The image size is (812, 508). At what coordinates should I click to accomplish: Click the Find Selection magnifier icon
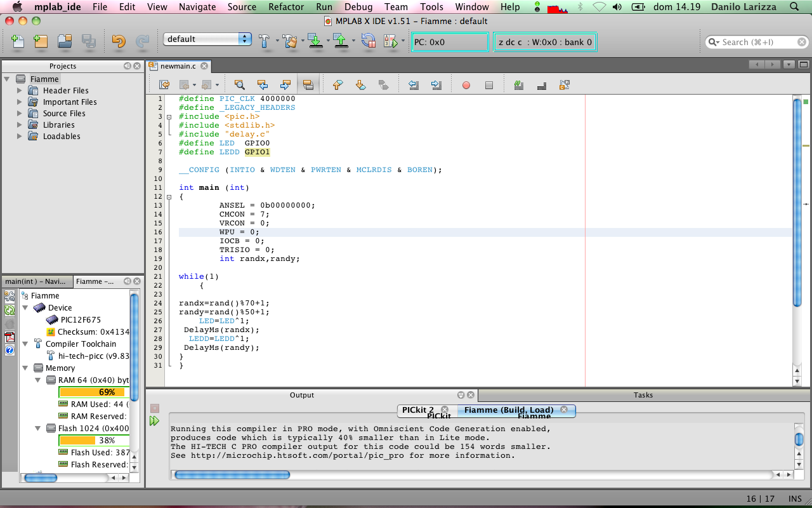tap(239, 84)
